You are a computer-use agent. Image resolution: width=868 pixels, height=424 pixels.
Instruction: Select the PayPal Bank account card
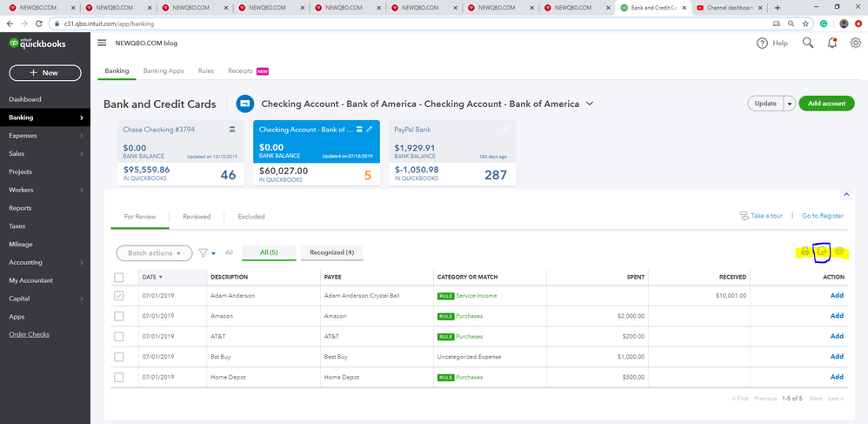click(x=451, y=152)
